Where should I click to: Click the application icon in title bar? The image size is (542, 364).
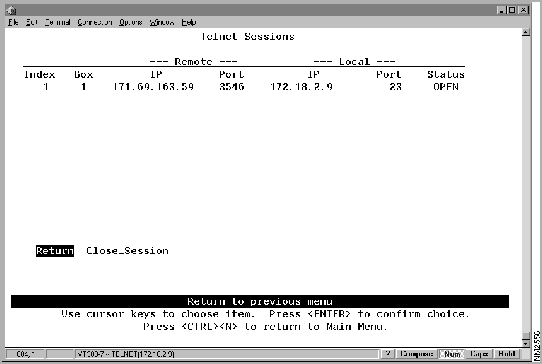pyautogui.click(x=11, y=10)
